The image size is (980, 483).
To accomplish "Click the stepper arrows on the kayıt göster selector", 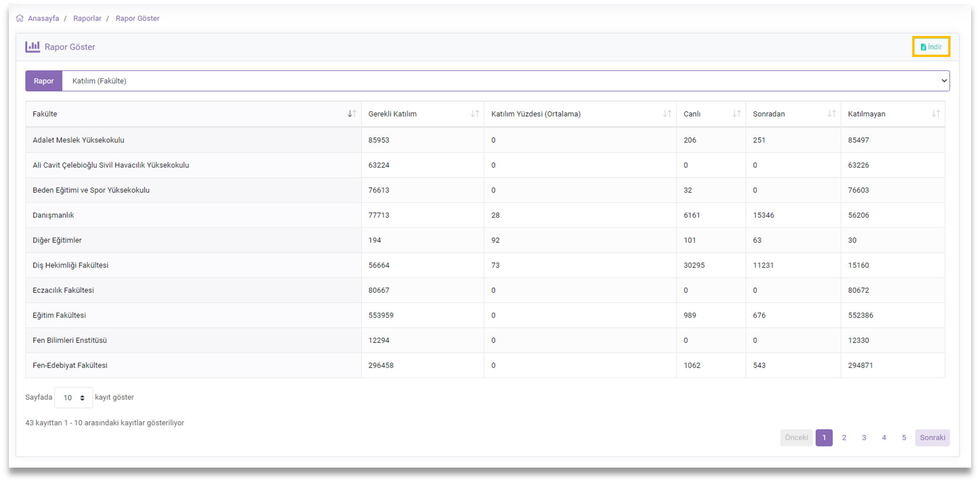I will tap(82, 398).
